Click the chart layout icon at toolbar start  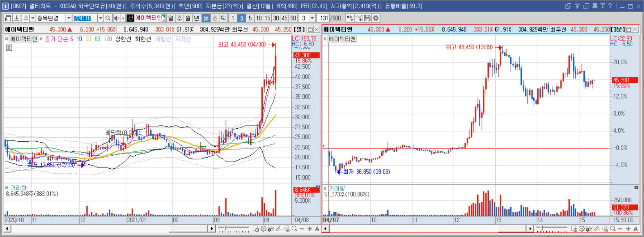[x=8, y=18]
